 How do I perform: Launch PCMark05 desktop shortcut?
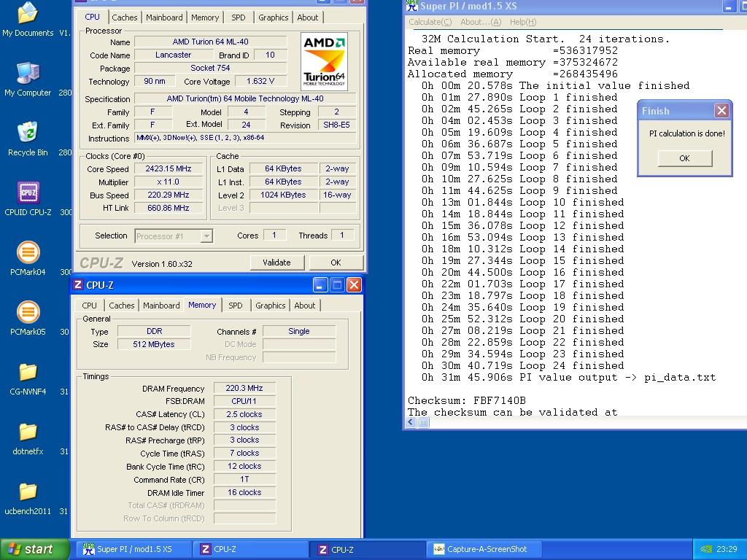click(x=28, y=318)
